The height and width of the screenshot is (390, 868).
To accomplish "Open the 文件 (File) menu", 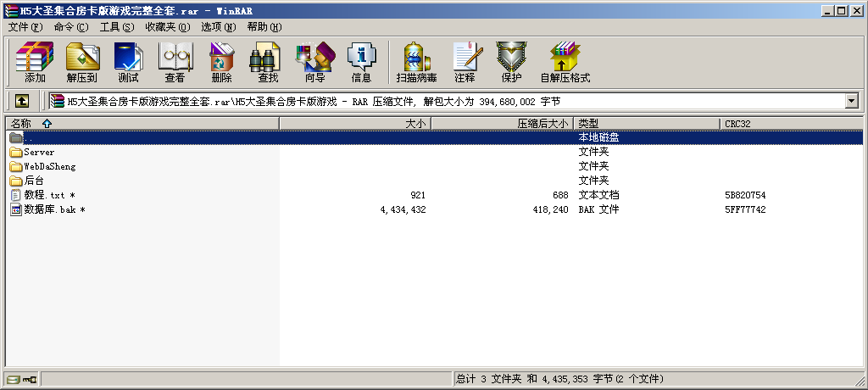I will pos(25,27).
